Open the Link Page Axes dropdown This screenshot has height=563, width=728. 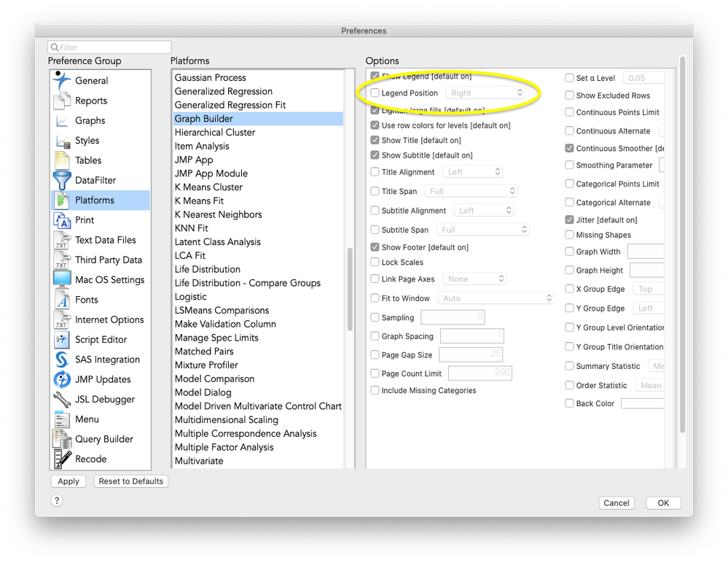click(474, 279)
